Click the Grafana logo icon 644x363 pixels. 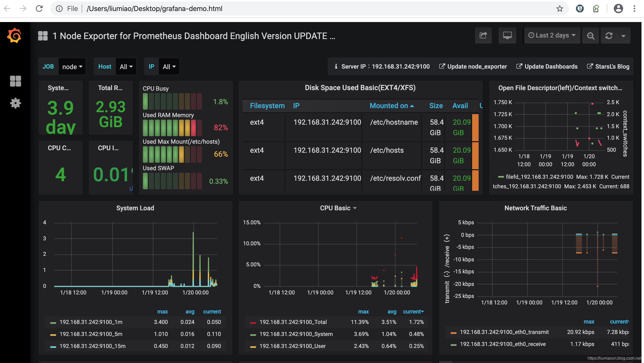[14, 36]
